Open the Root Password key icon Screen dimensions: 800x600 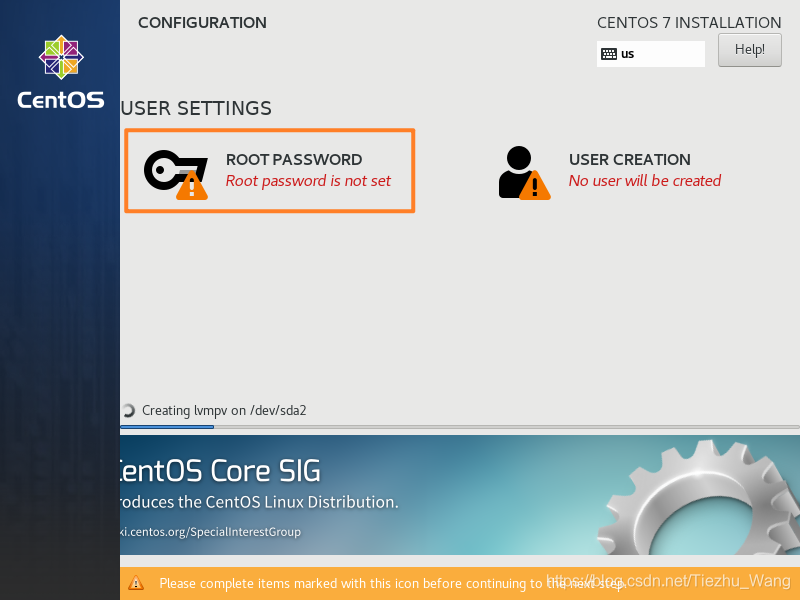tap(176, 174)
